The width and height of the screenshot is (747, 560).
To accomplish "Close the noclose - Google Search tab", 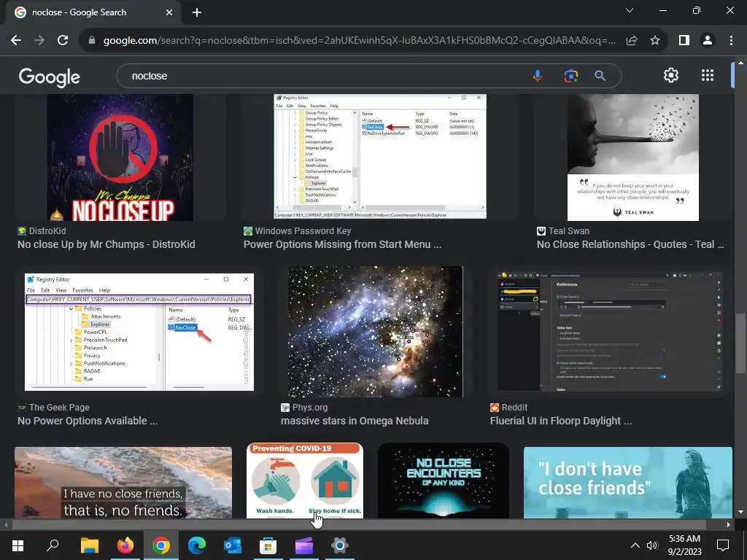I will [x=169, y=12].
